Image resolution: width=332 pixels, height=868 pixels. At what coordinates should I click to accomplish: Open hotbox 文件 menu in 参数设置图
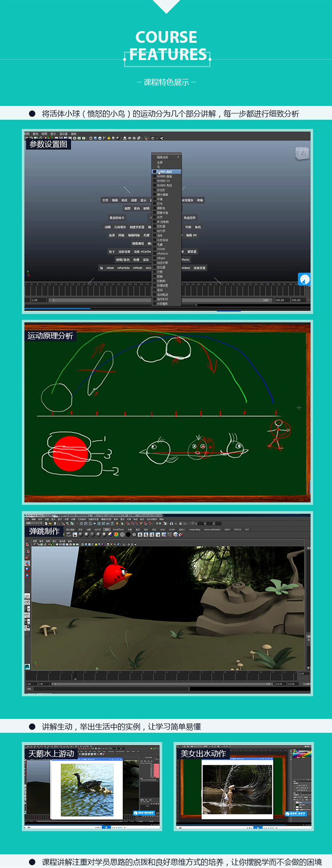(x=105, y=200)
